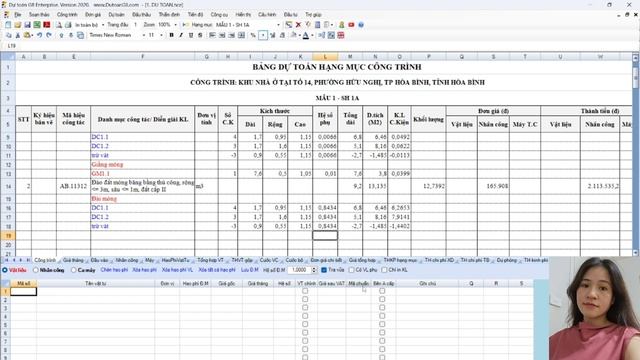Switch to the Đơn giá chi tiết tab

click(326, 260)
